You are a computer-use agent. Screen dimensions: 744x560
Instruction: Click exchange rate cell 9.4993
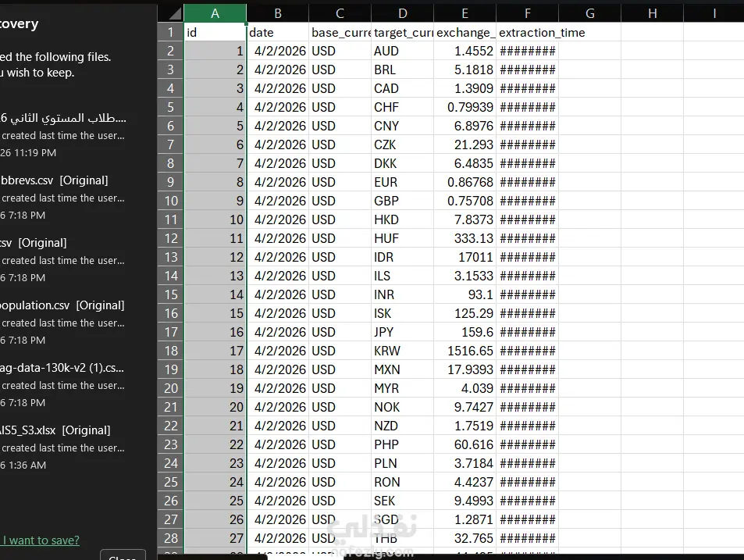[x=465, y=501]
